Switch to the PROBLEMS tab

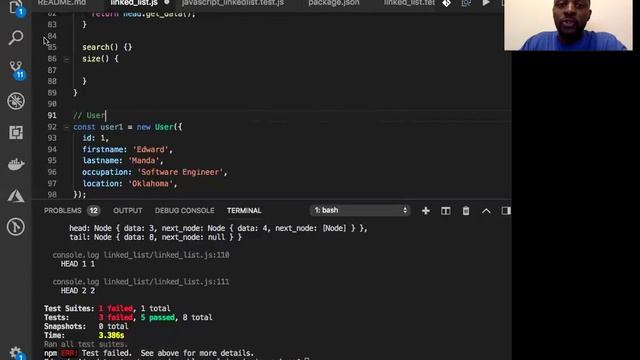pyautogui.click(x=62, y=211)
